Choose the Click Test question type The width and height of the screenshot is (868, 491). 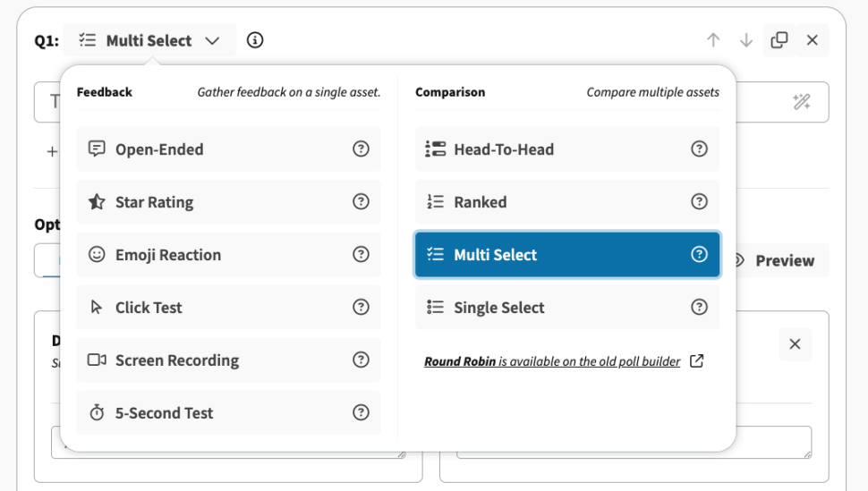[x=228, y=308]
